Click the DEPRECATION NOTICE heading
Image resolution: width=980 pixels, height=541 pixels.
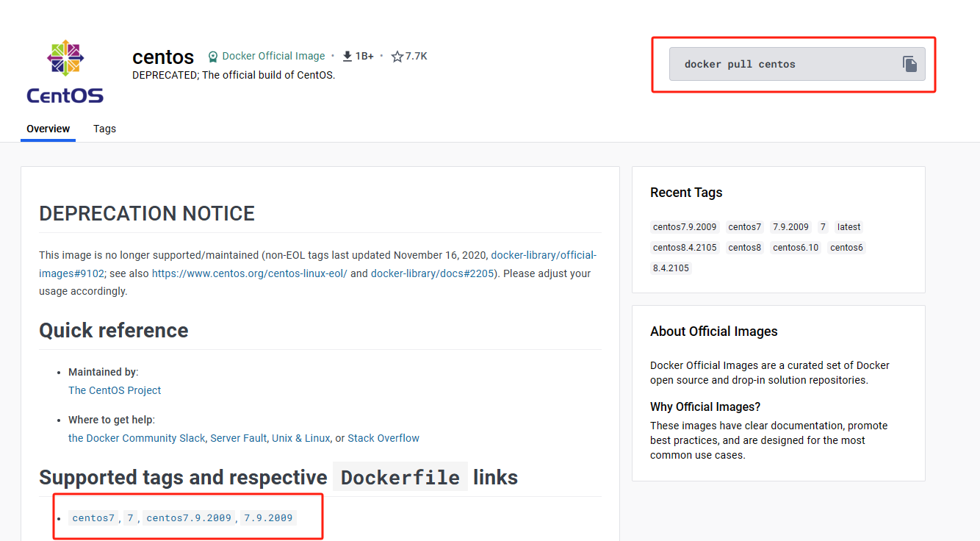point(147,214)
